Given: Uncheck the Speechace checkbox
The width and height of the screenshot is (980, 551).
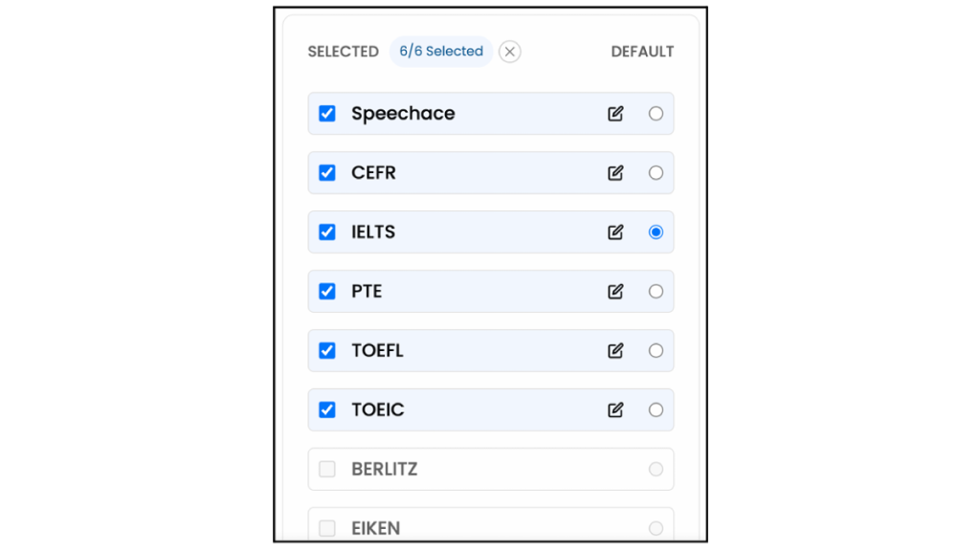Looking at the screenshot, I should [327, 114].
